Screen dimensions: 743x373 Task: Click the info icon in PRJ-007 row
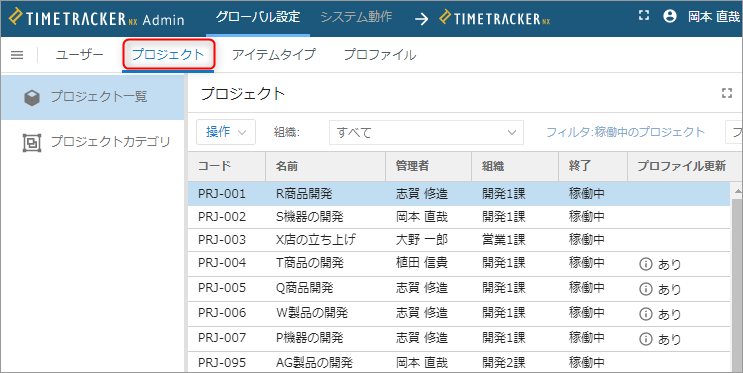[x=645, y=338]
